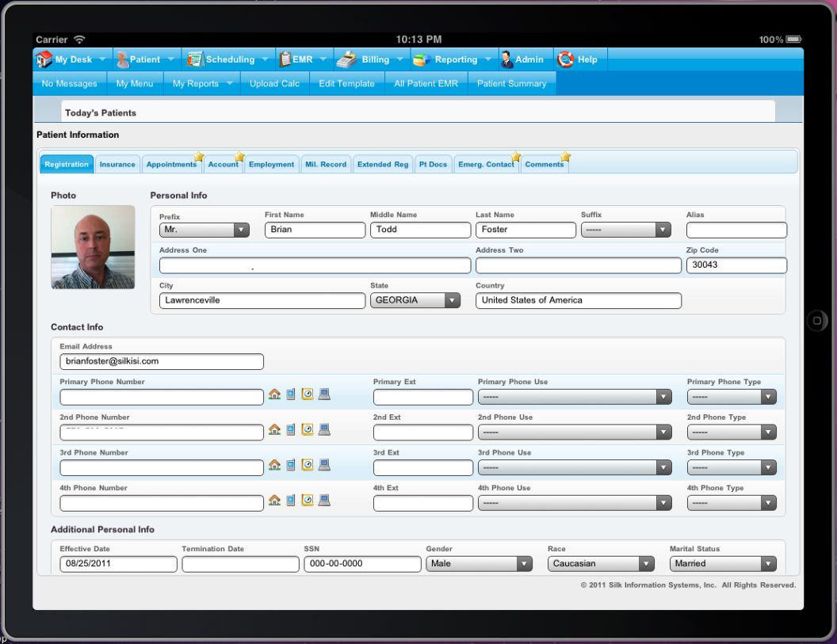Click Upload Calc
The height and width of the screenshot is (644, 837).
(274, 84)
